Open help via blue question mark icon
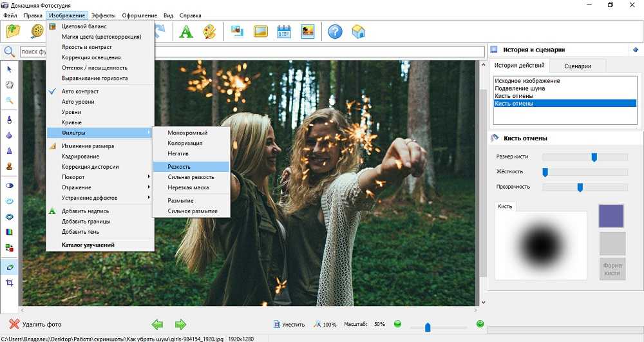The image size is (644, 342). (x=335, y=31)
